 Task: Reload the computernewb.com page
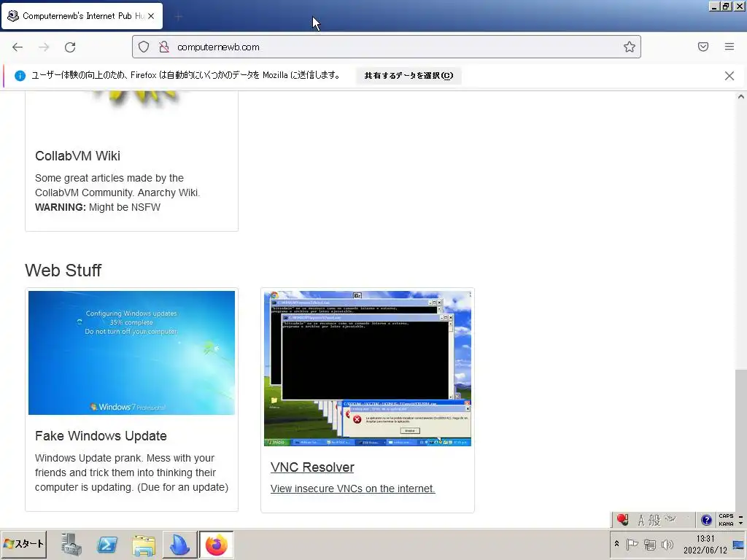tap(70, 47)
